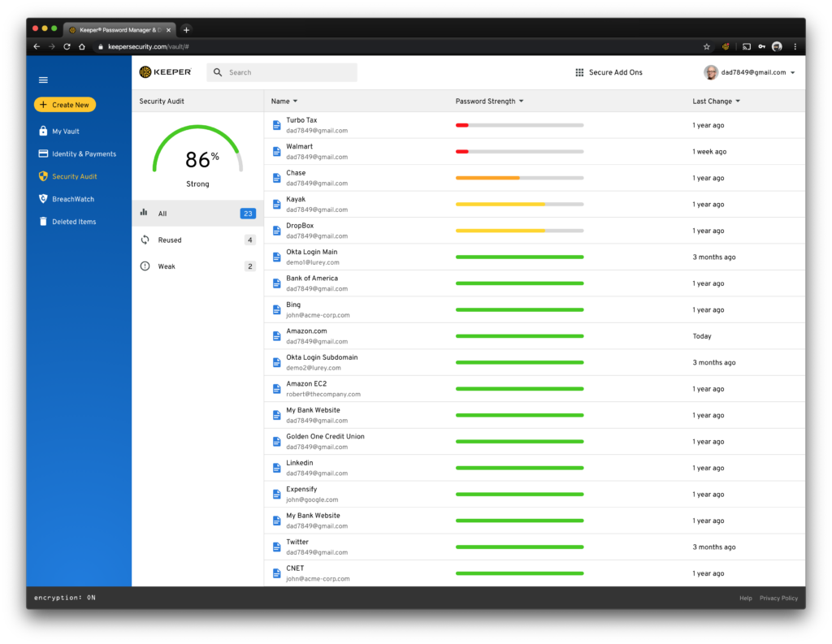Screen dimensions: 832x644
Task: Click the All bar chart icon
Action: click(144, 212)
